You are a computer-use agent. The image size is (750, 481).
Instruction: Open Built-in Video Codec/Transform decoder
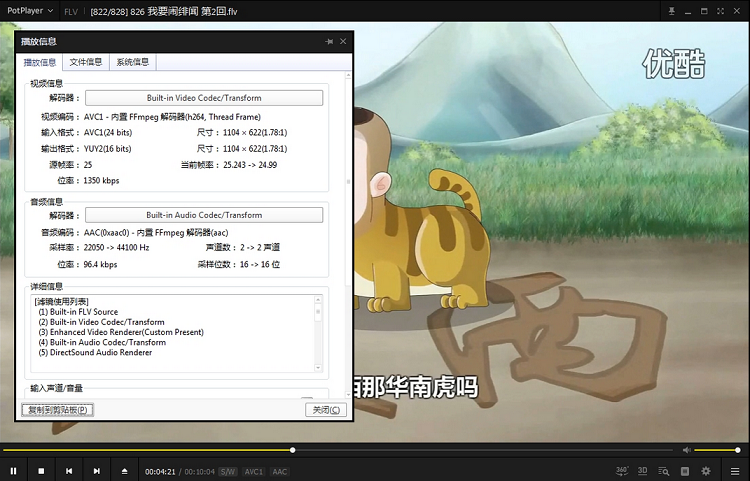[204, 98]
